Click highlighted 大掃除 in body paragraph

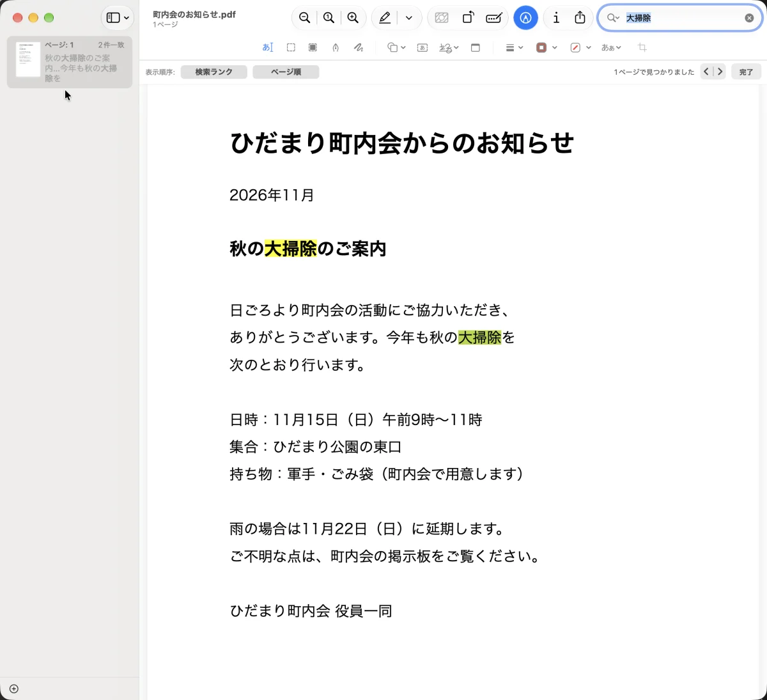479,337
